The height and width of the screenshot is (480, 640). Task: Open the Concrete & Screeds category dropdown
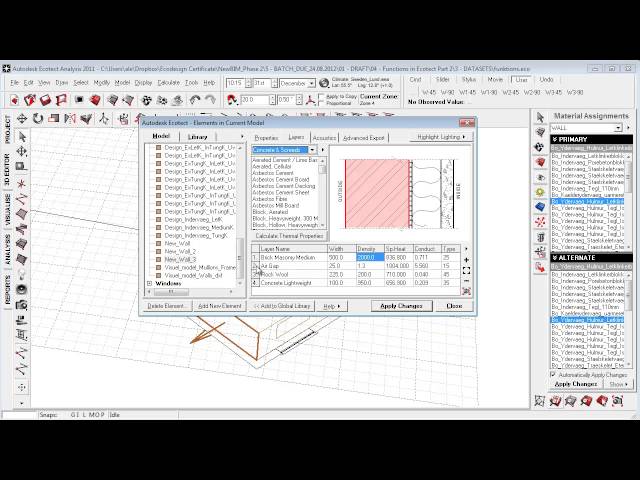tap(313, 150)
